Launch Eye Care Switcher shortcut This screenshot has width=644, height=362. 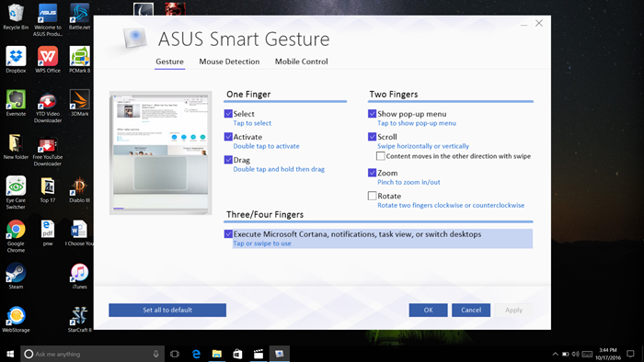pos(16,193)
